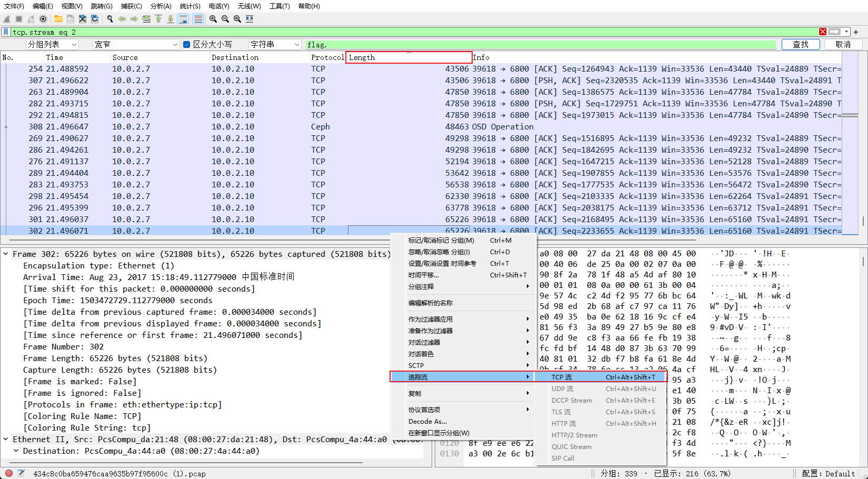Click the resize columns icon
The height and width of the screenshot is (479, 868).
tap(250, 19)
